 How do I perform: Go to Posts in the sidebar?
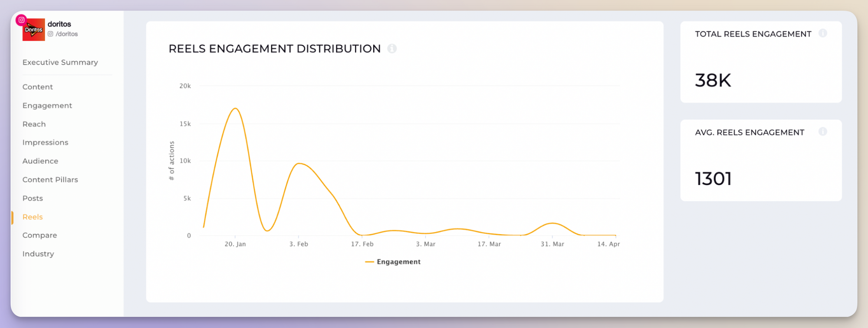(33, 199)
